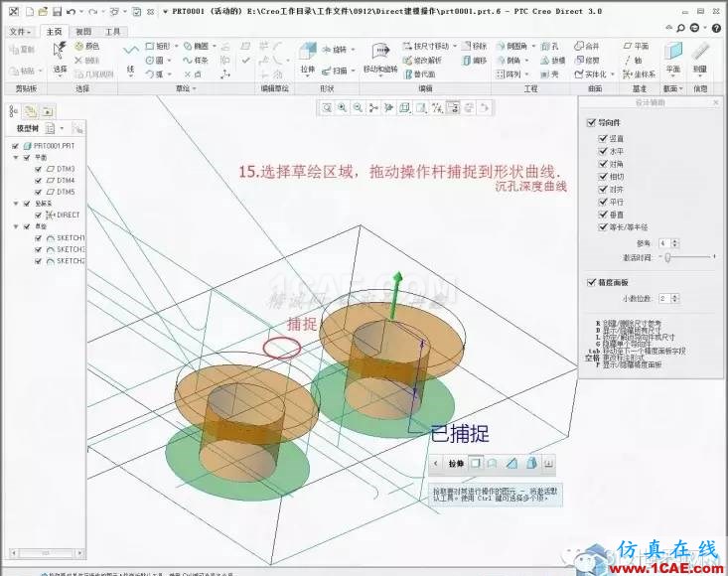Collapse the 坐标系 node in model tree

[x=16, y=204]
